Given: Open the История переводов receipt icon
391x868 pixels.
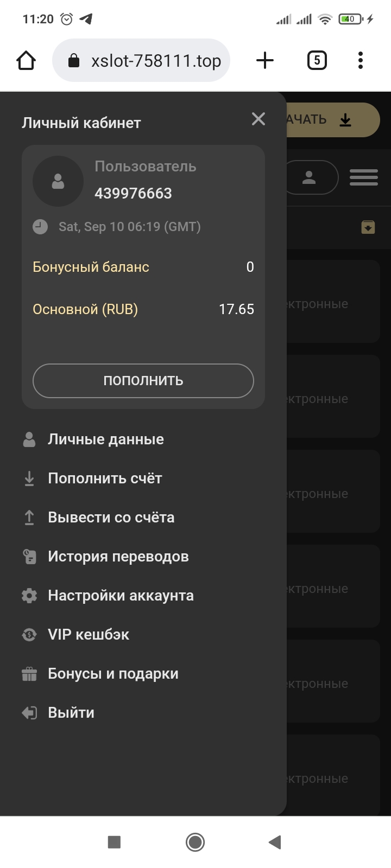Looking at the screenshot, I should click(x=29, y=557).
